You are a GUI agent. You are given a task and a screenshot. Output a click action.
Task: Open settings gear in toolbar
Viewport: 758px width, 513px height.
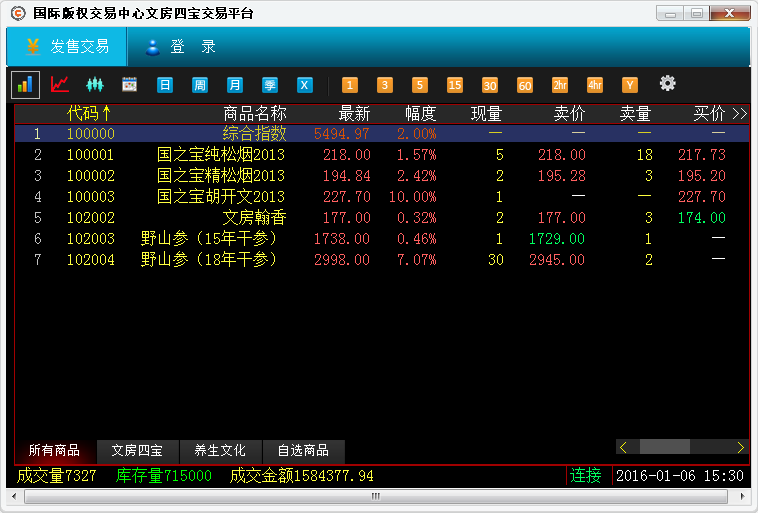click(668, 84)
